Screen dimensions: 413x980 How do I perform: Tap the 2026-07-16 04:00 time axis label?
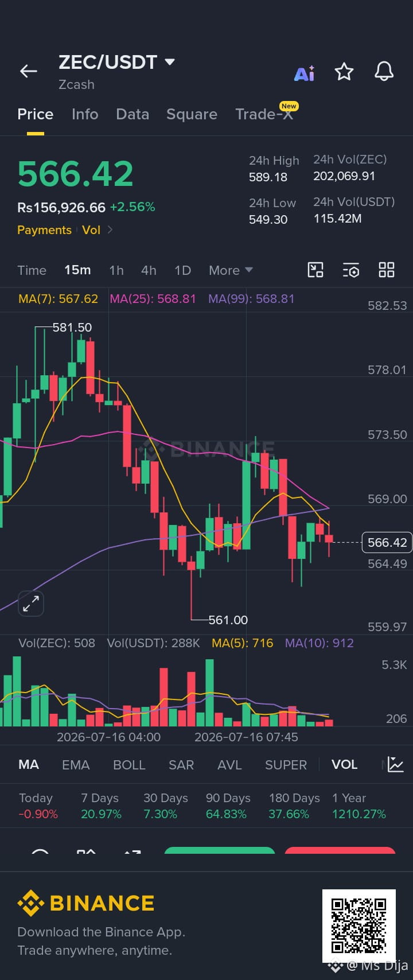pyautogui.click(x=108, y=737)
